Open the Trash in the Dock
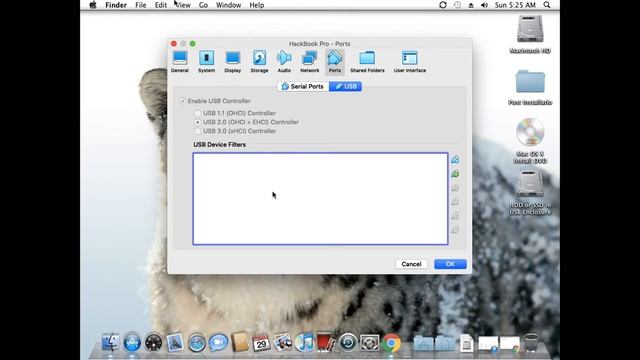The image size is (640, 360). tap(531, 342)
